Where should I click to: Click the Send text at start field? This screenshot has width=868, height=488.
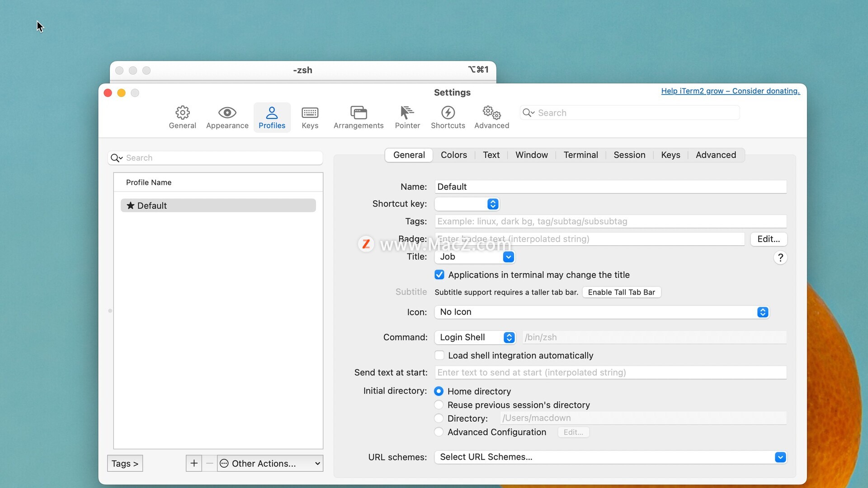click(610, 372)
